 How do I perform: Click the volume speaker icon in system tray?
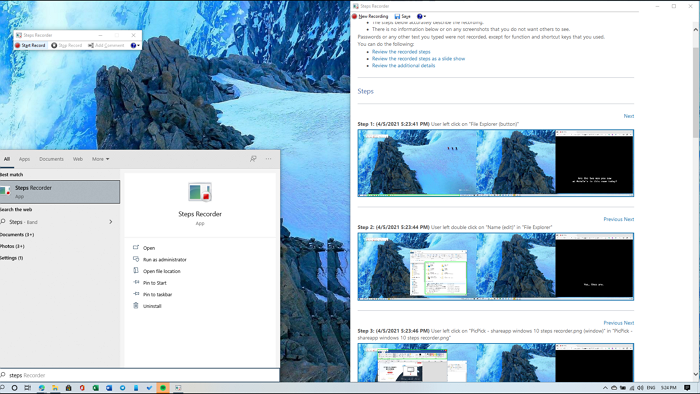point(641,388)
